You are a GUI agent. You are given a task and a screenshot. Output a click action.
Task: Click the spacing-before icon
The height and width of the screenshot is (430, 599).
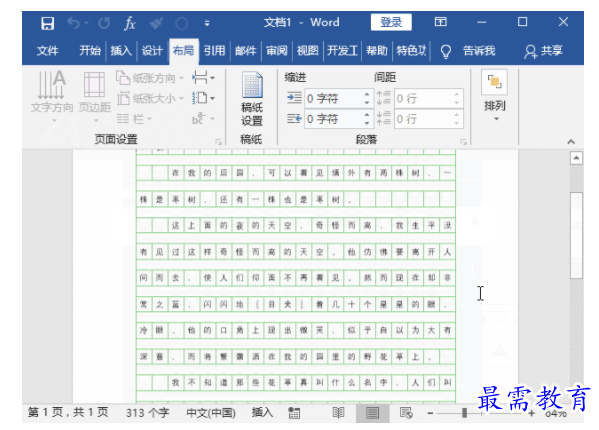pyautogui.click(x=384, y=98)
